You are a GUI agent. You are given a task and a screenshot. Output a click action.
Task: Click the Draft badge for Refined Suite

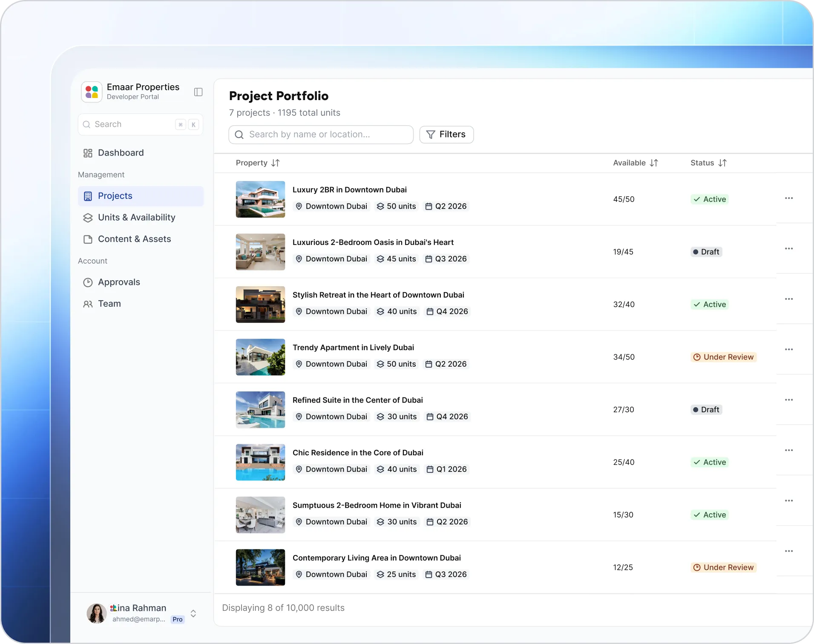(706, 410)
